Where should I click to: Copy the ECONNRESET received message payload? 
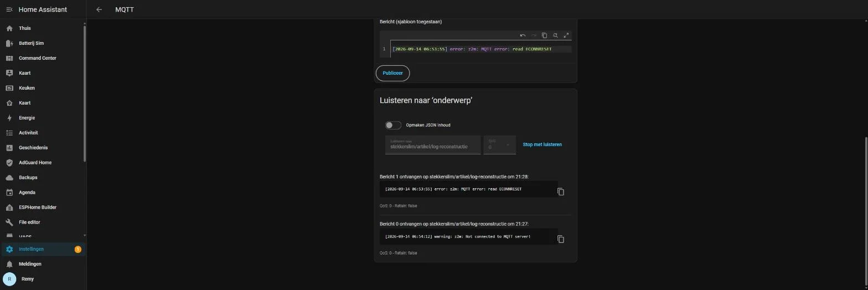pyautogui.click(x=561, y=191)
